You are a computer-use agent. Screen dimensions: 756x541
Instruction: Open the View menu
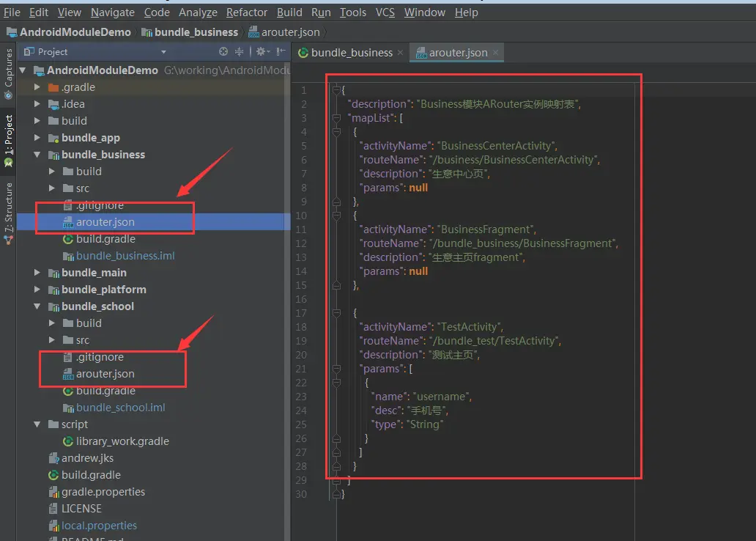pos(70,12)
